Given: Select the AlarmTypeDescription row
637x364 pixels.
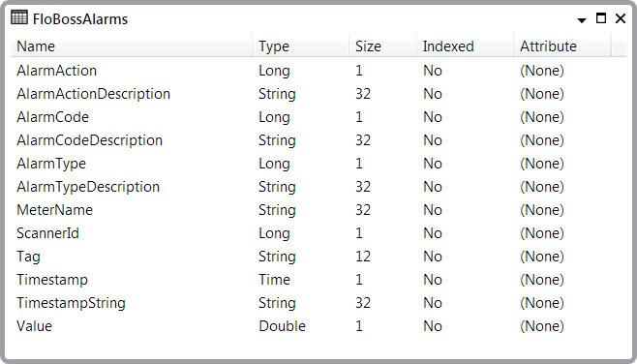Looking at the screenshot, I should (318, 187).
